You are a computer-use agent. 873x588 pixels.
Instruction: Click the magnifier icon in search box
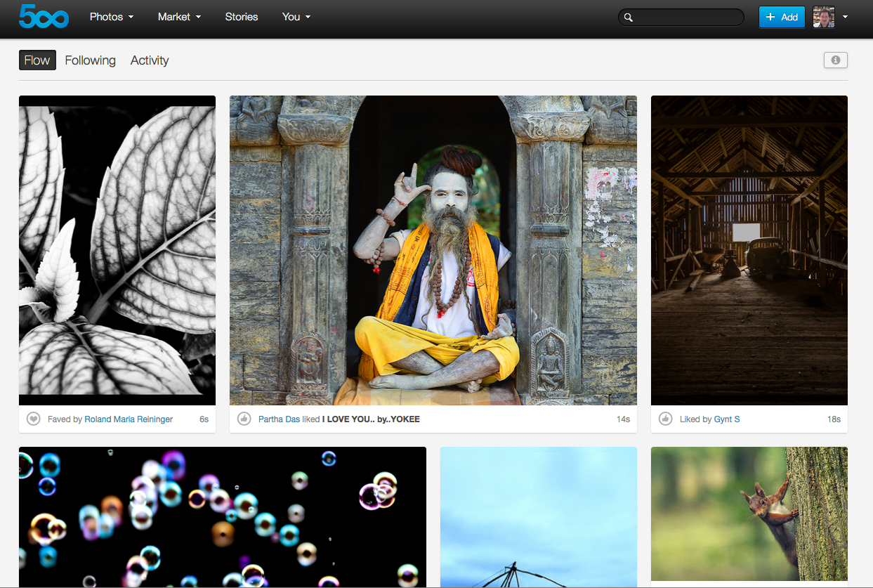click(629, 18)
